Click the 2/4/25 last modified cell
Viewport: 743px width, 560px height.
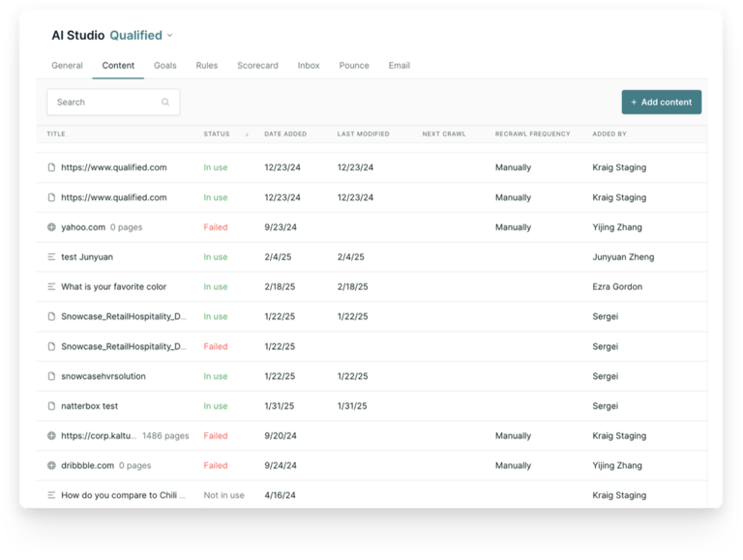(x=350, y=256)
